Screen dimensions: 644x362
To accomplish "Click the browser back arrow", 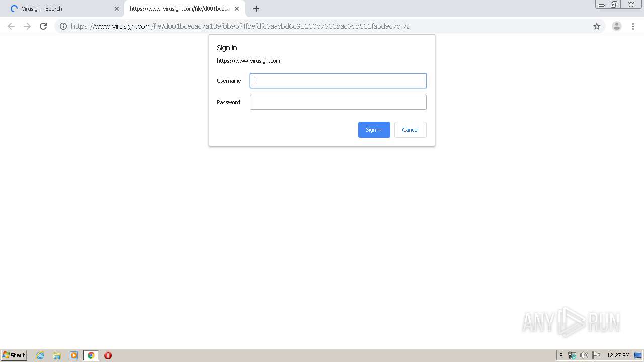I will 11,26.
